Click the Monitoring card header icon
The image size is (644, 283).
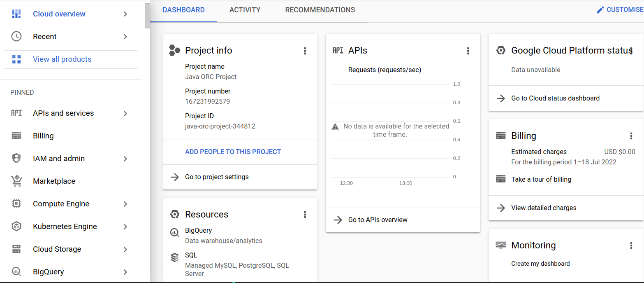coord(500,245)
